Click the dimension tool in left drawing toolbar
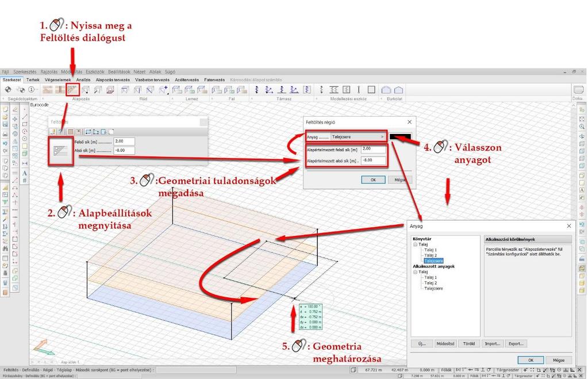The width and height of the screenshot is (588, 379). 25,163
